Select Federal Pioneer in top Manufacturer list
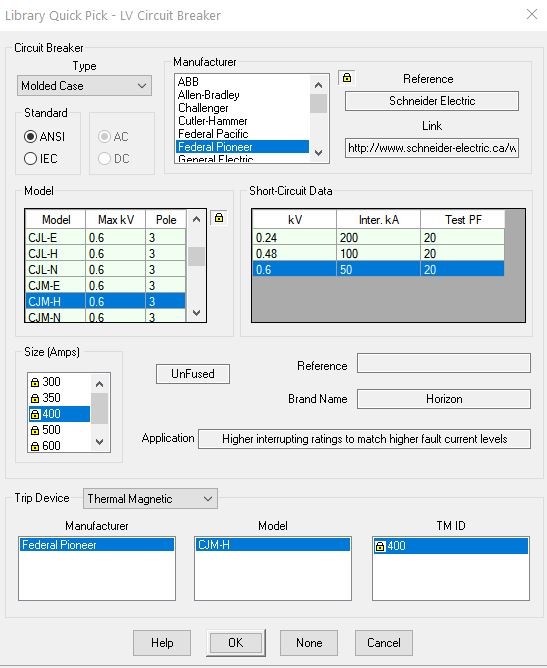 tap(242, 147)
